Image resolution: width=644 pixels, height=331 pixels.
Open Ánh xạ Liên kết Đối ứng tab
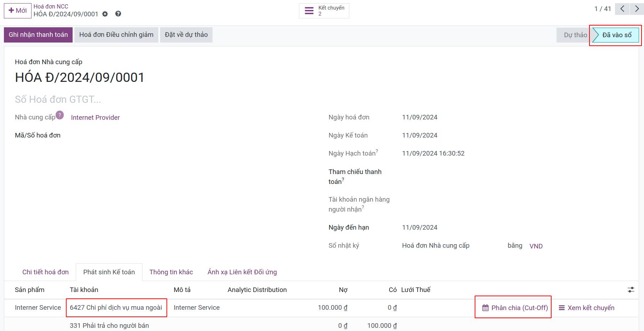[242, 272]
